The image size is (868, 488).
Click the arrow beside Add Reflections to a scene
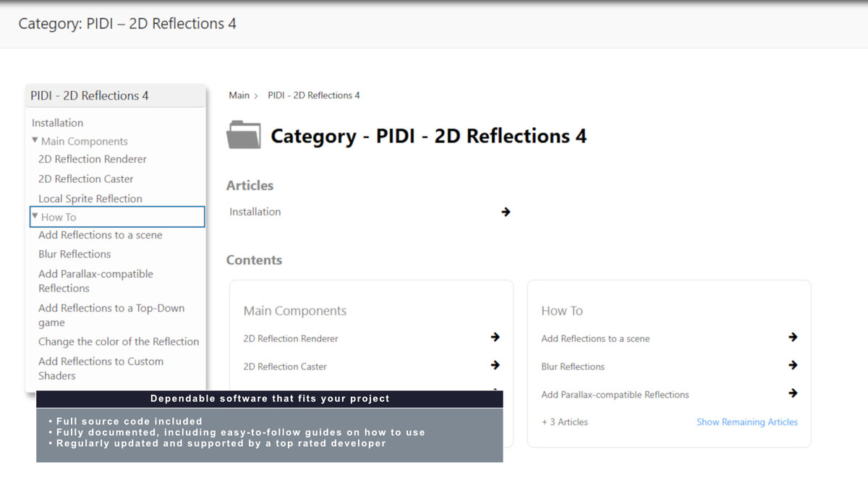pyautogui.click(x=793, y=337)
